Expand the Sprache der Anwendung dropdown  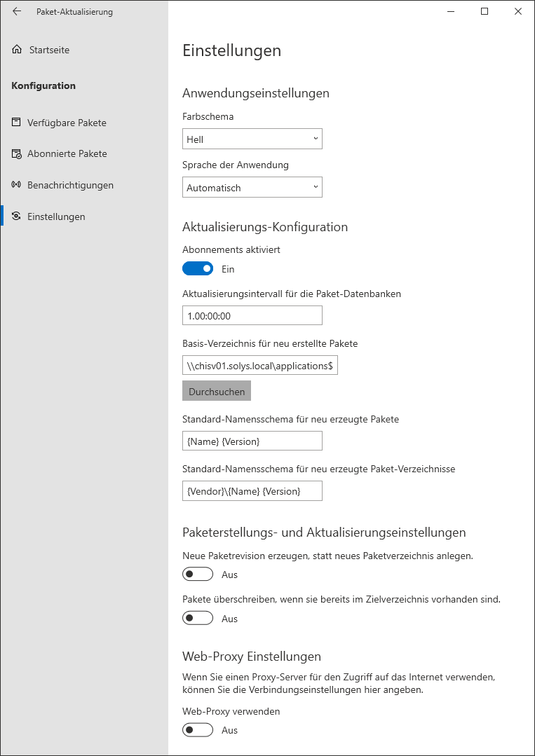point(252,188)
